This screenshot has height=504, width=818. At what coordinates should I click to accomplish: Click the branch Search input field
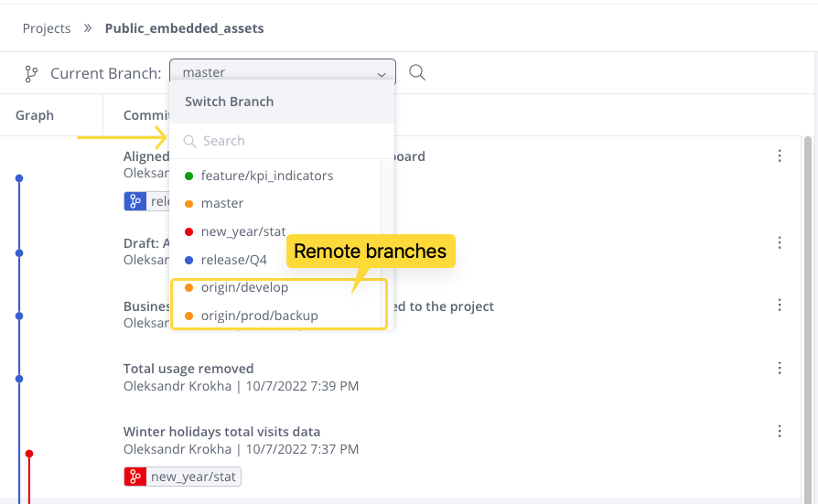(x=282, y=141)
